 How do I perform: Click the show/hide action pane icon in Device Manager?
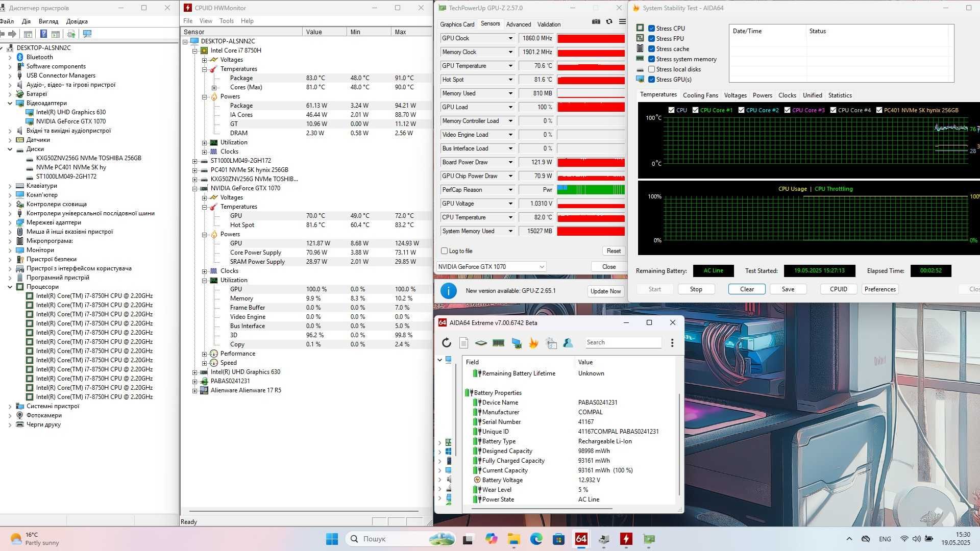click(x=56, y=34)
